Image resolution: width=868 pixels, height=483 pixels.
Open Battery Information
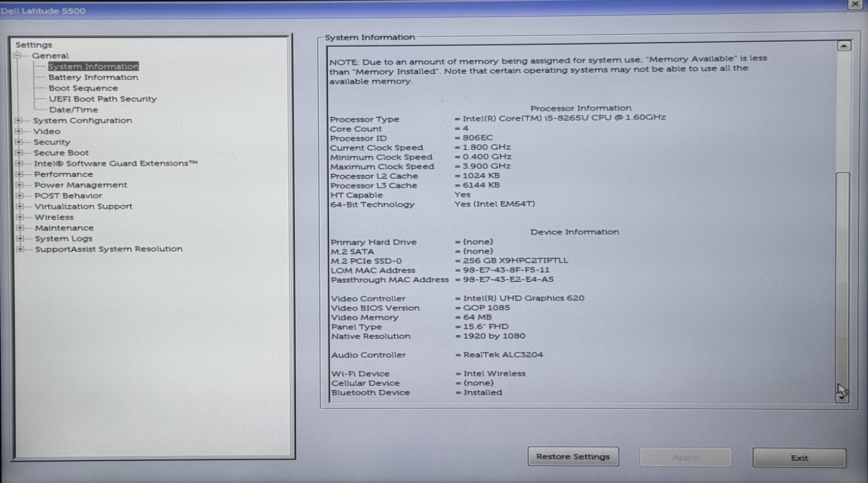coord(93,78)
